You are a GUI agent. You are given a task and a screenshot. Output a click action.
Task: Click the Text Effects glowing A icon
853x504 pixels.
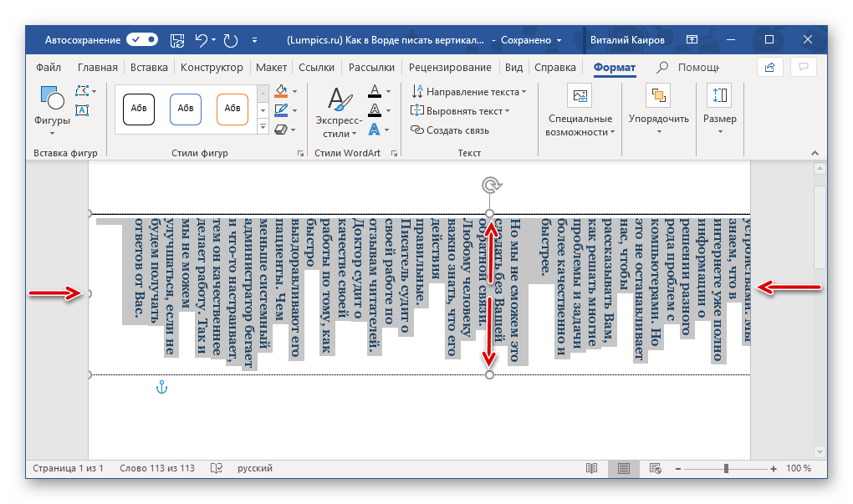375,130
